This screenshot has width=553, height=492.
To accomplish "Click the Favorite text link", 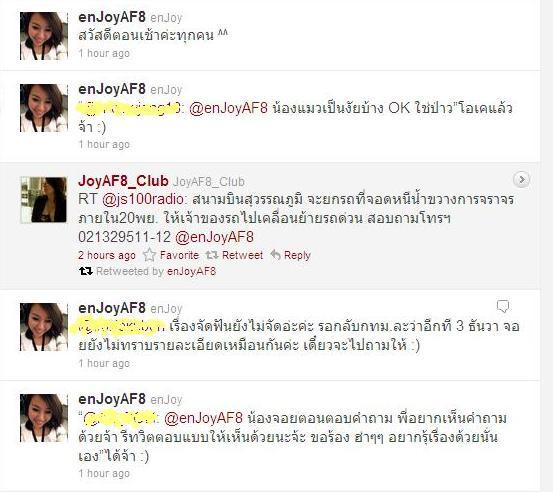I will tap(179, 255).
